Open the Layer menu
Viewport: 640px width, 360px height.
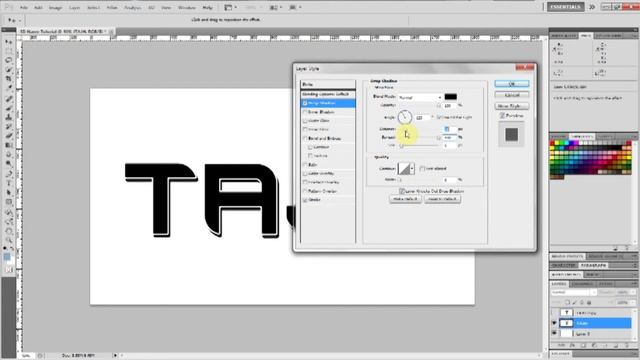point(74,7)
